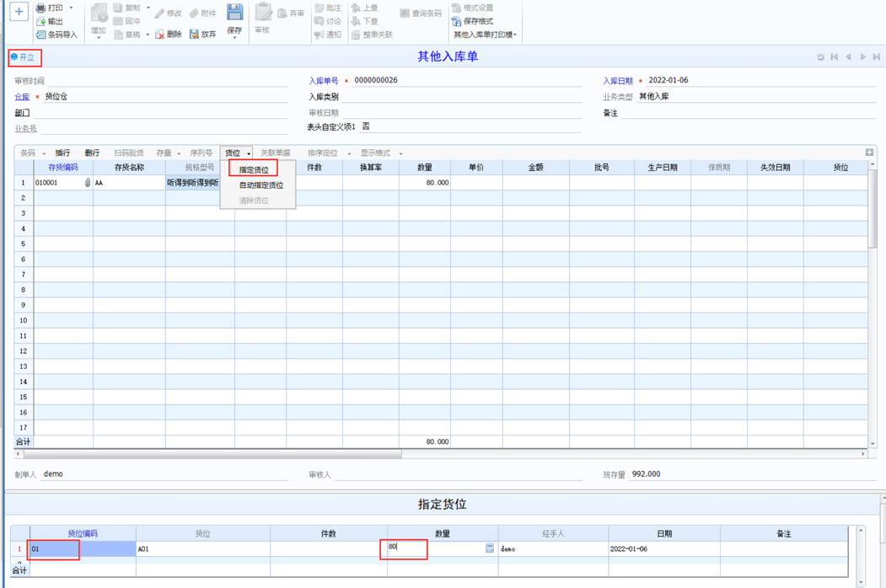Click the 仓库 link label
Image resolution: width=886 pixels, height=588 pixels.
(22, 97)
